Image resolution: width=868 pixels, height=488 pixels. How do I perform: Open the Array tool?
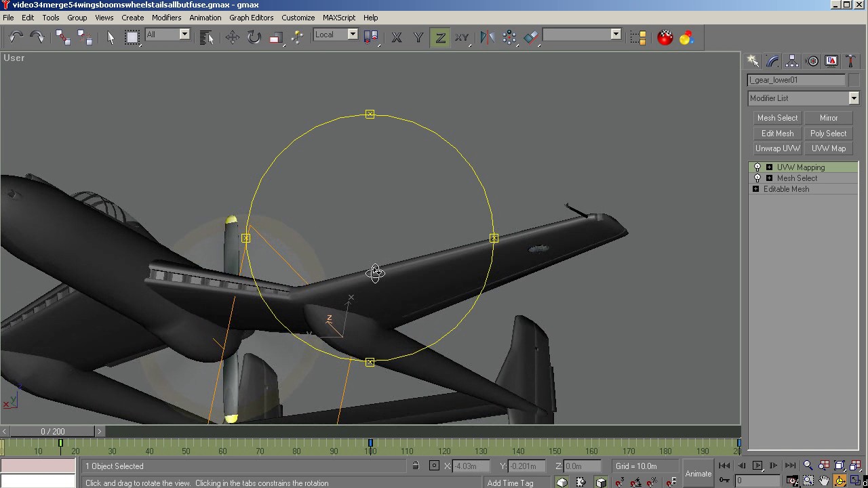click(x=510, y=37)
